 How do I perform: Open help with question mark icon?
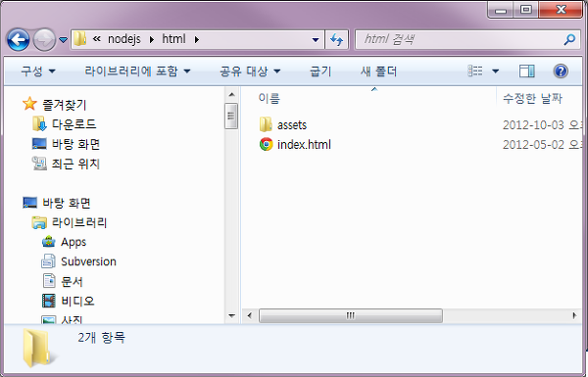coord(561,71)
